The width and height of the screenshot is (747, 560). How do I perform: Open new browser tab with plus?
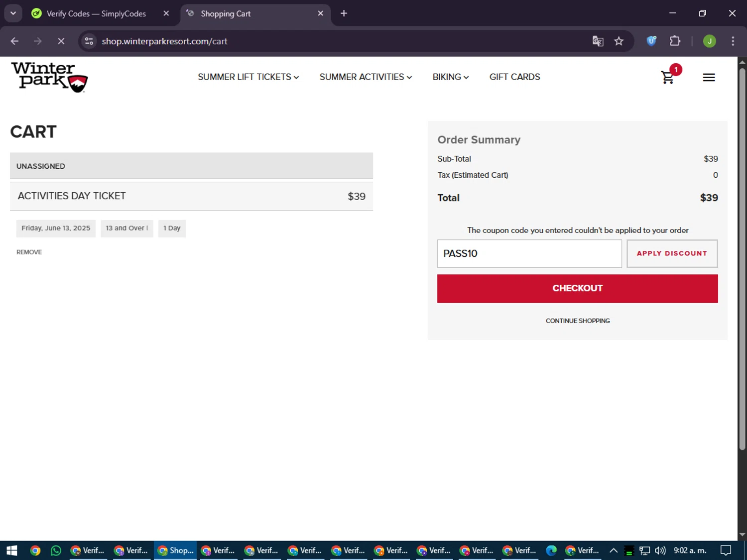[x=344, y=13]
